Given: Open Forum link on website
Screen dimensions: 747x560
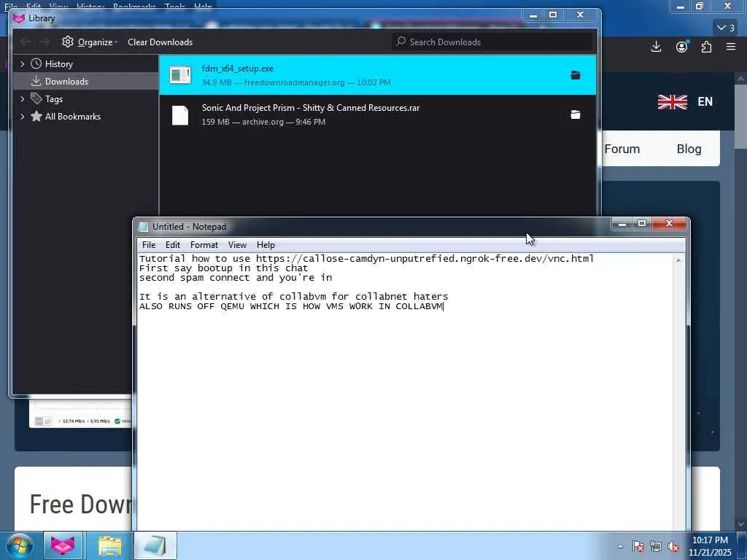Looking at the screenshot, I should pyautogui.click(x=622, y=149).
